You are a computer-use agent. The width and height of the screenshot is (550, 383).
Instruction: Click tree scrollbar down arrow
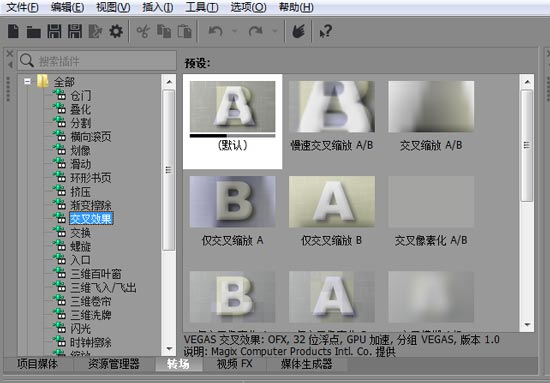tap(169, 348)
